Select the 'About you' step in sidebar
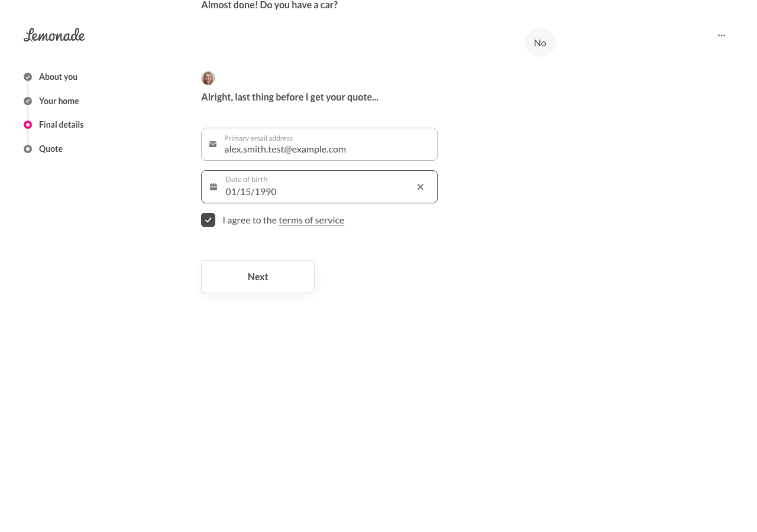The width and height of the screenshot is (757, 532). click(58, 77)
